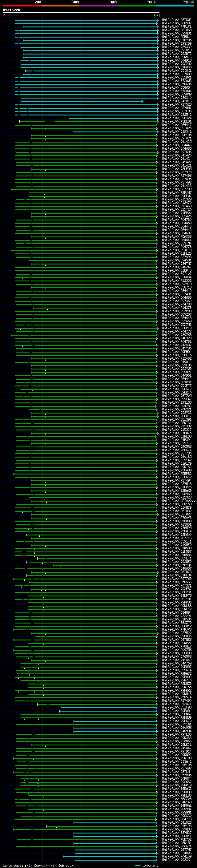Select the UniRef100_C5G6D4 label
Image resolution: width=197 pixels, height=868 pixels.
176,88
